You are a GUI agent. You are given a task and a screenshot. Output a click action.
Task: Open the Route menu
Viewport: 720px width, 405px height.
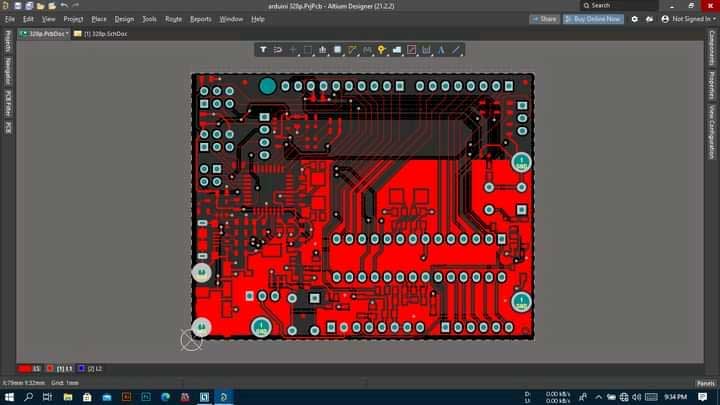(173, 19)
